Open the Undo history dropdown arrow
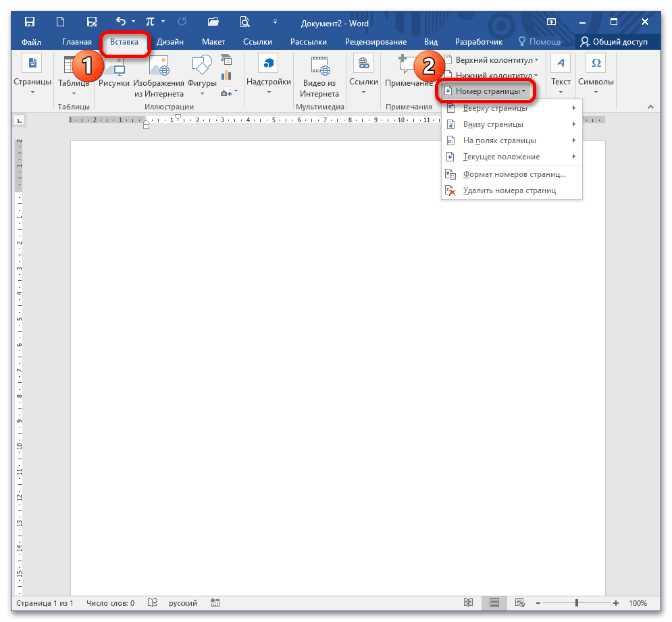 tap(133, 22)
